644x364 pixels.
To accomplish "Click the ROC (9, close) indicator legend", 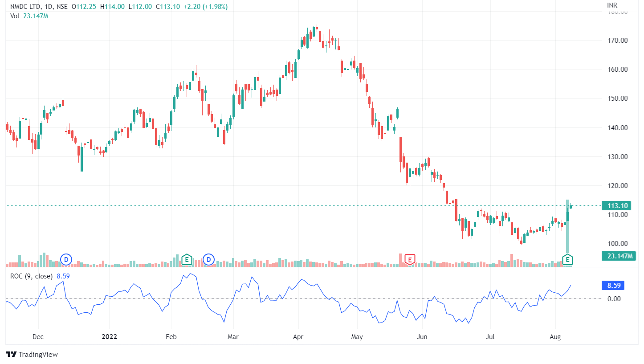I will click(40, 276).
